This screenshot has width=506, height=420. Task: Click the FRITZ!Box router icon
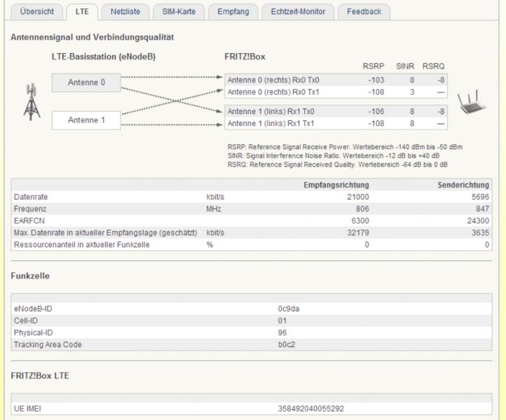pos(471,102)
